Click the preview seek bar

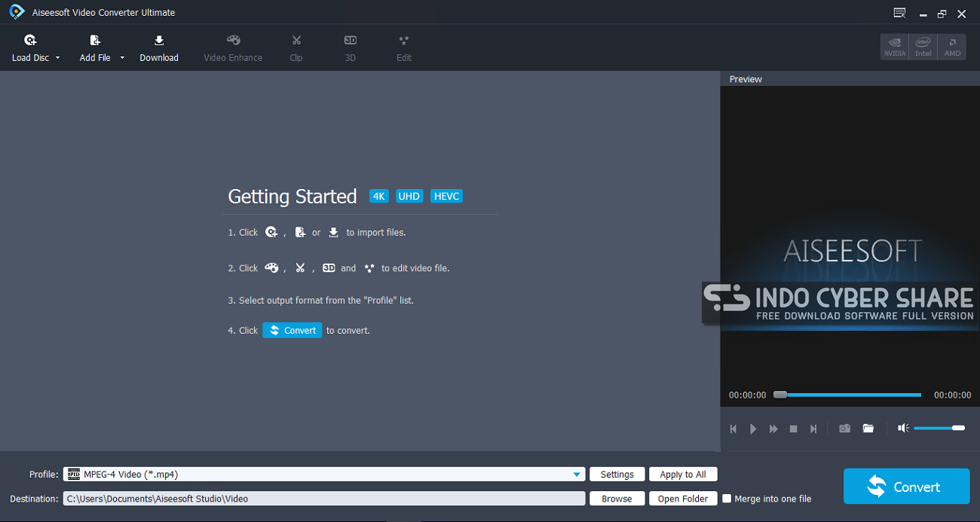(x=847, y=395)
